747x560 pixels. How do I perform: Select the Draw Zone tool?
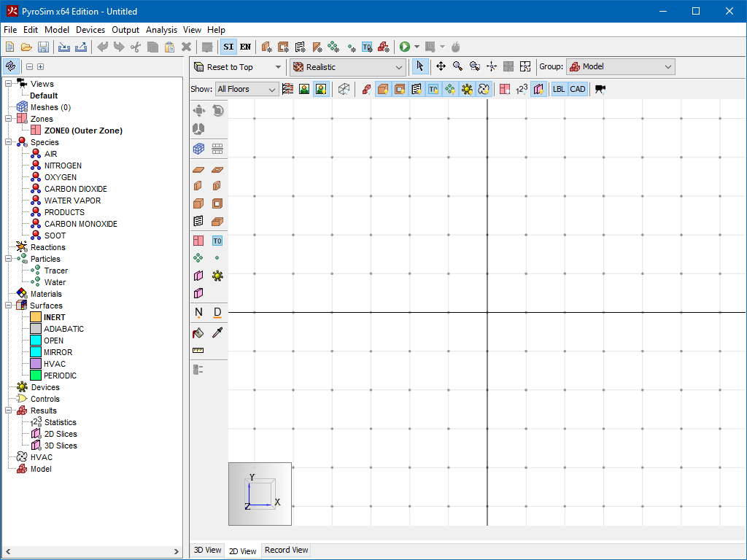pos(198,241)
